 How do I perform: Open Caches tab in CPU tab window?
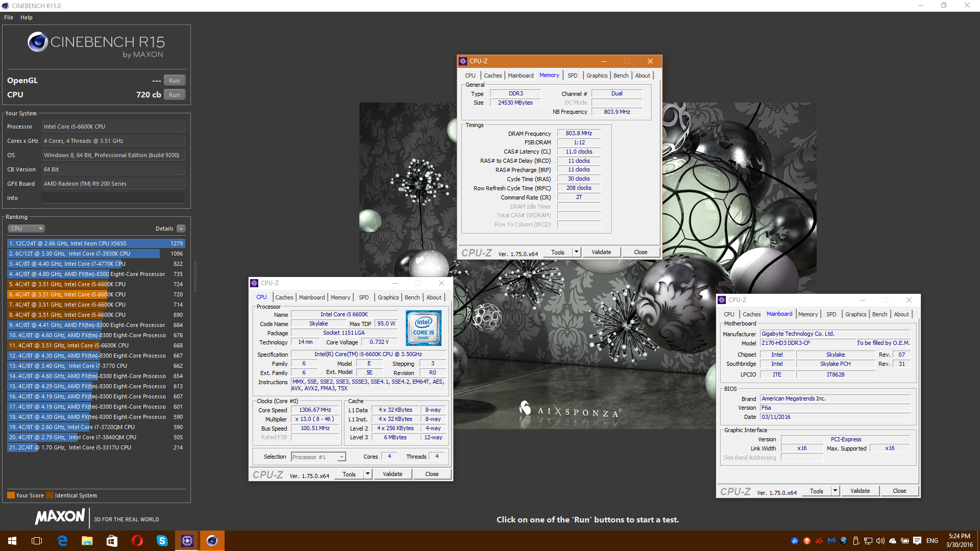pyautogui.click(x=284, y=297)
